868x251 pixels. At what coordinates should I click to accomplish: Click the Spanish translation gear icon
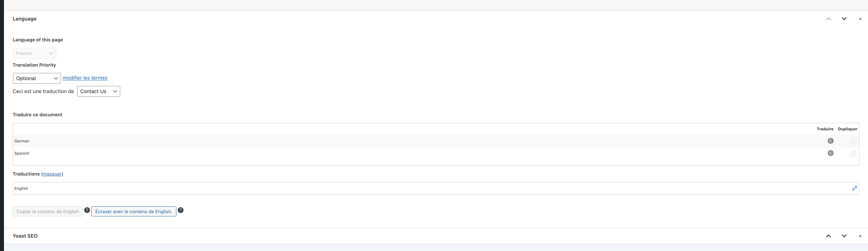click(x=831, y=153)
